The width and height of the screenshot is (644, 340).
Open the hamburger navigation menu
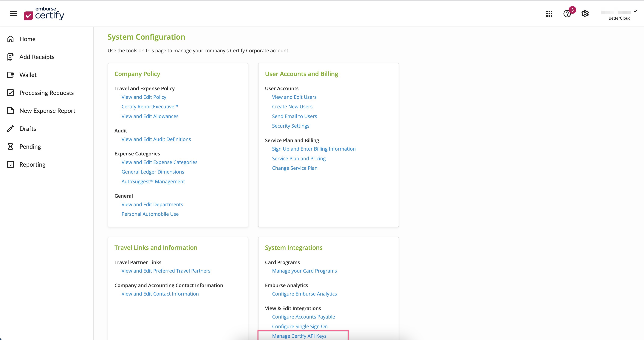(13, 14)
